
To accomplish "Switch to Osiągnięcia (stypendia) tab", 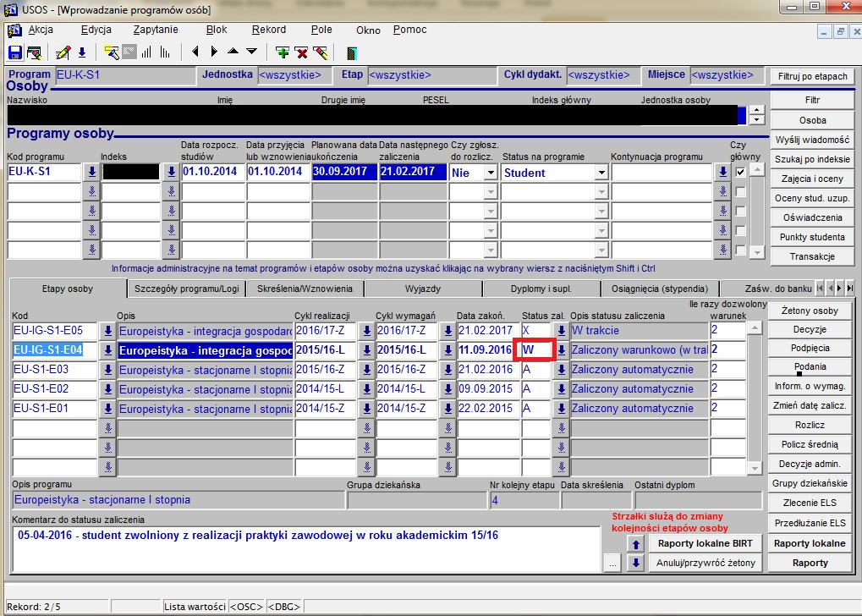I will tap(660, 289).
